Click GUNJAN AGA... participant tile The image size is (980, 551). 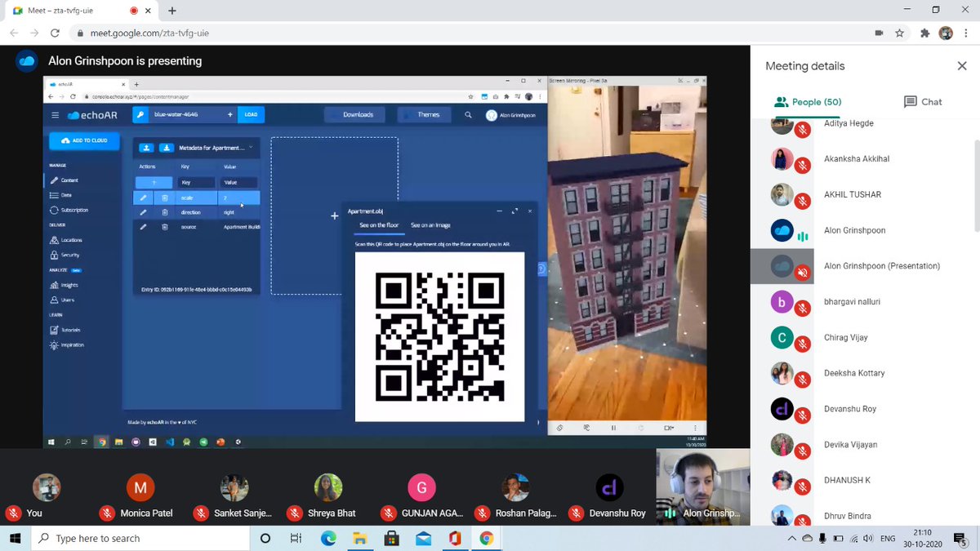tap(422, 487)
